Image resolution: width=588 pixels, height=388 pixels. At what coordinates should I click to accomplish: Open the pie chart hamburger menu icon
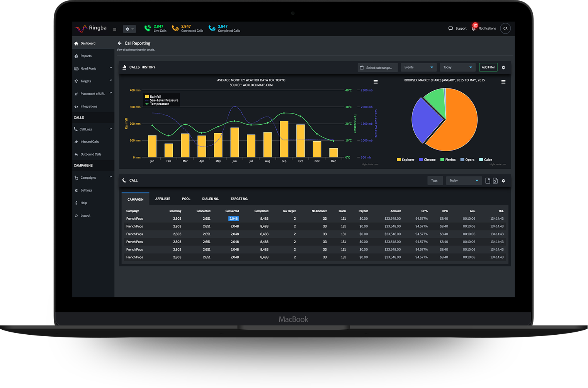[x=503, y=82]
